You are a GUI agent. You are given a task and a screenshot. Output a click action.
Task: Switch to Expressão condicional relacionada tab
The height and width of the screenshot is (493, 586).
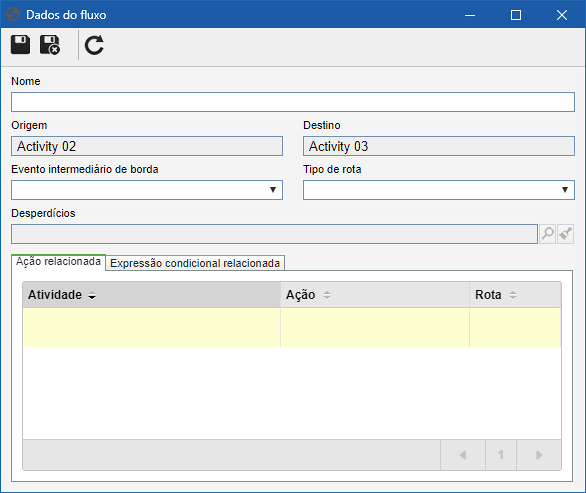tap(195, 263)
